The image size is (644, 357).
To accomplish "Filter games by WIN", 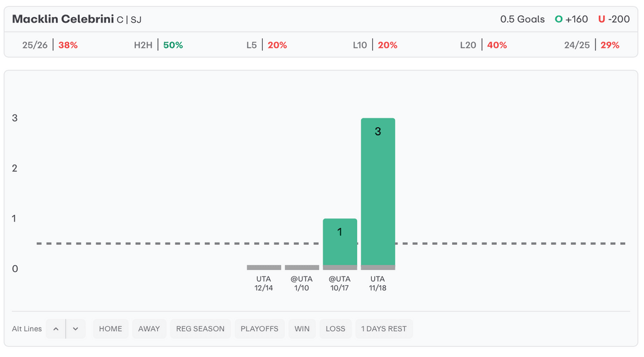I will [x=302, y=329].
